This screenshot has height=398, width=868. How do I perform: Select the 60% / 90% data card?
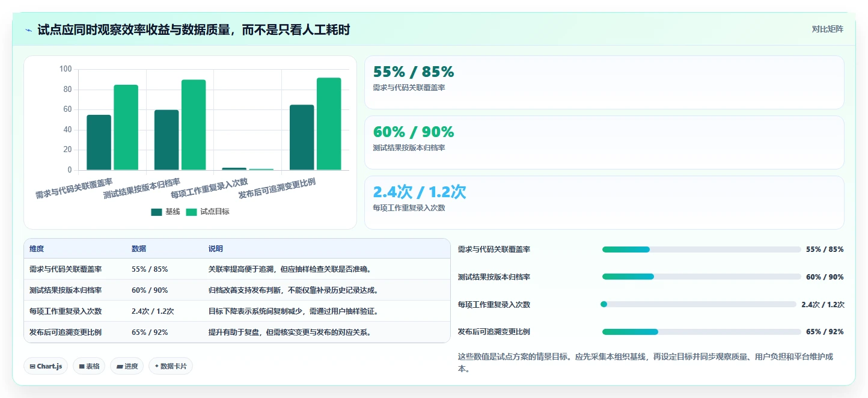coord(604,142)
